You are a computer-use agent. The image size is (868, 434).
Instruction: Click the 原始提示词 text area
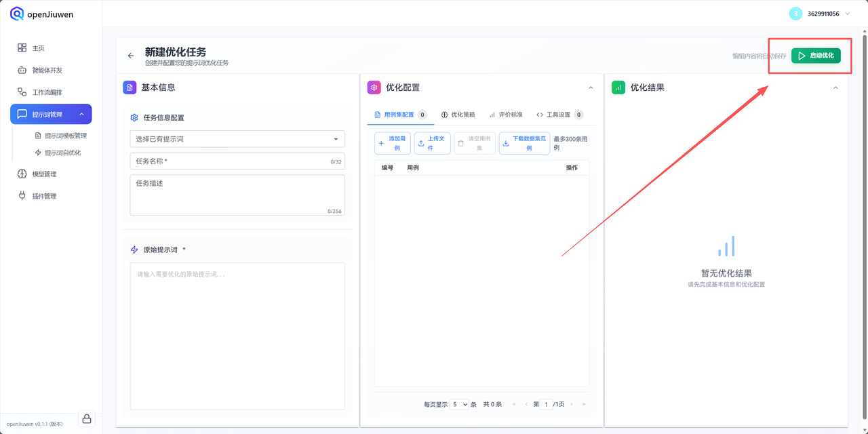(237, 336)
